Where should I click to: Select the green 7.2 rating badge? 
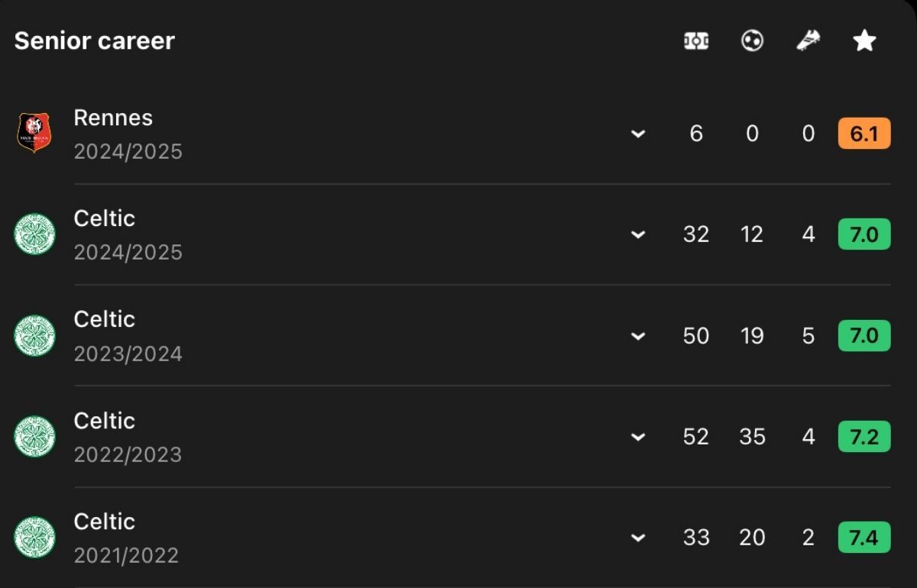[864, 437]
